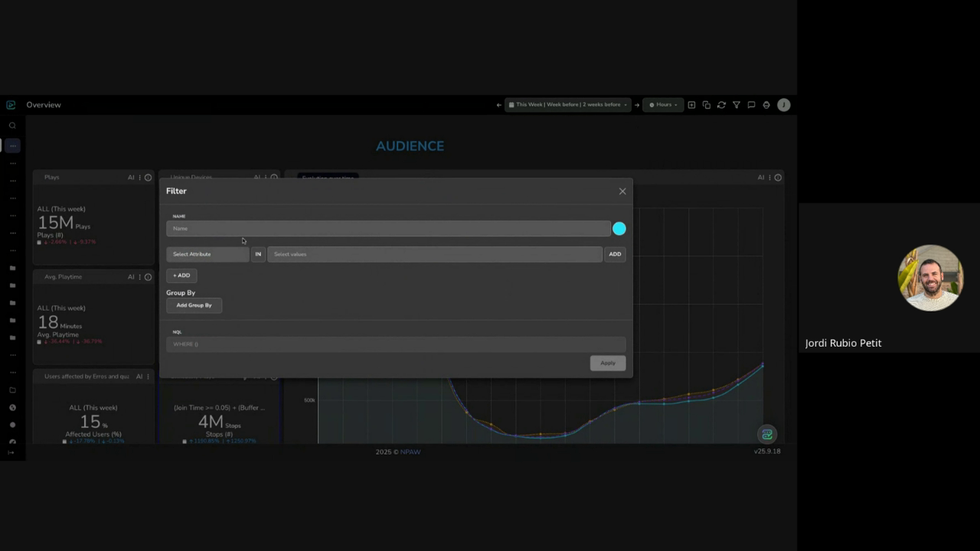Go to the next date range arrow
The image size is (980, 551).
[x=637, y=105]
